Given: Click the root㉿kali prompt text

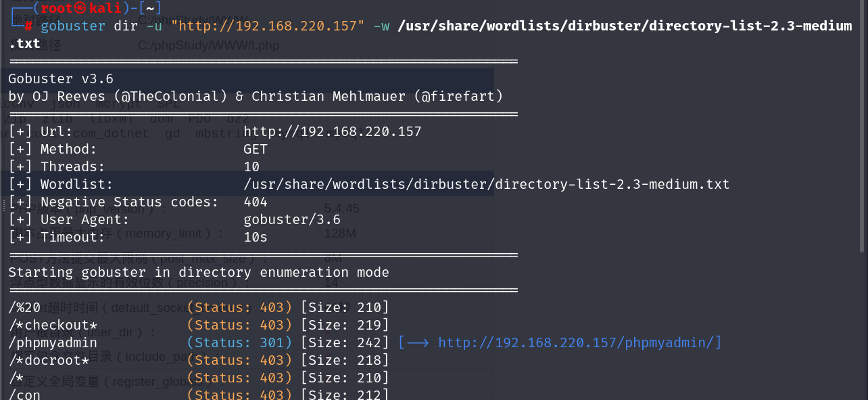Looking at the screenshot, I should (80, 8).
